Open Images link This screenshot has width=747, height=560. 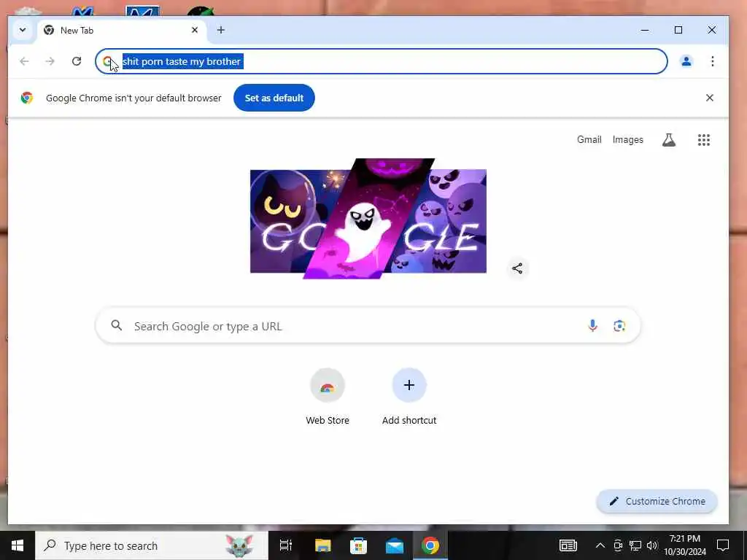coord(627,139)
